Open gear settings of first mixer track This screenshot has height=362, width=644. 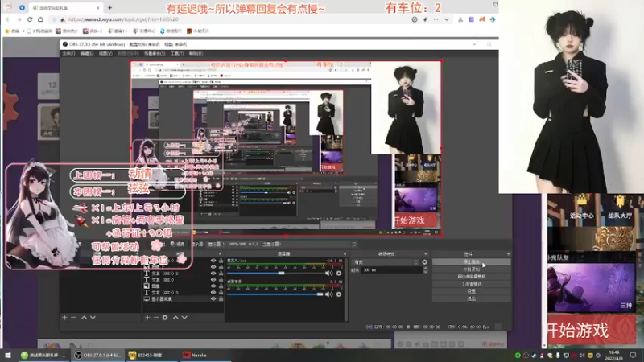tap(339, 273)
